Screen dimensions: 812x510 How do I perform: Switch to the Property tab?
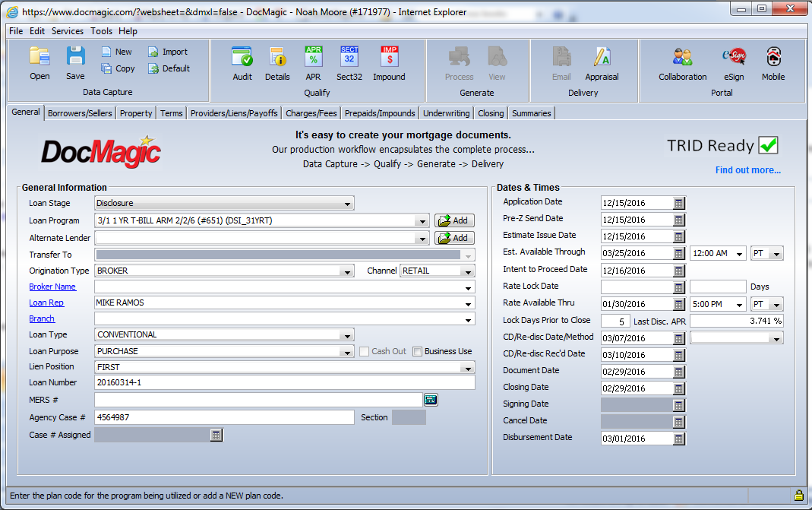136,113
